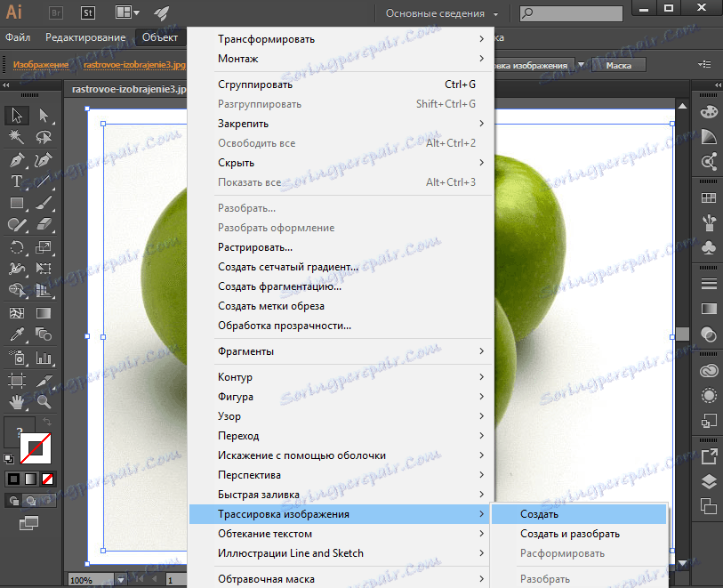Open the Файл menu
The height and width of the screenshot is (588, 723).
point(18,37)
